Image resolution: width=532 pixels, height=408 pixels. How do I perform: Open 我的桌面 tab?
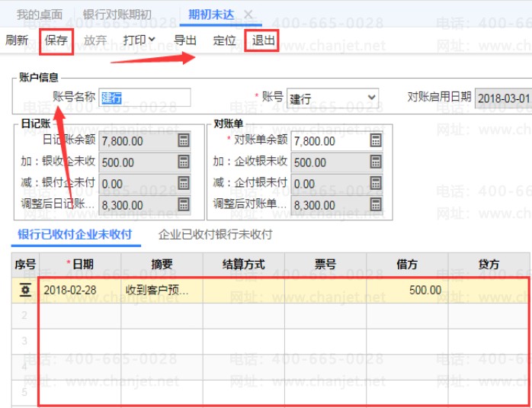pyautogui.click(x=40, y=15)
